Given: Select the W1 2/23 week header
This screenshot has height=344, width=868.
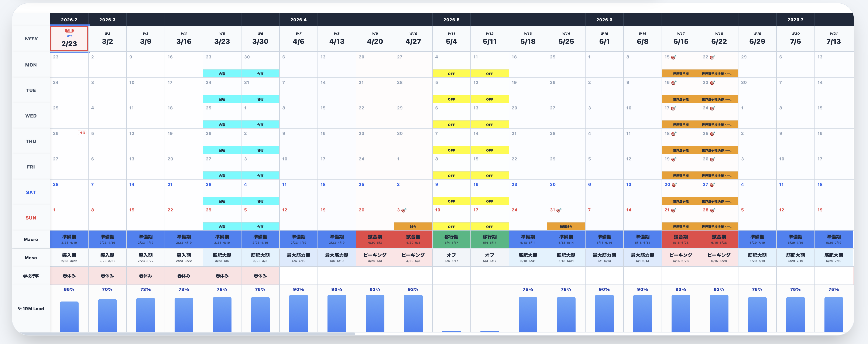Looking at the screenshot, I should pyautogui.click(x=69, y=39).
